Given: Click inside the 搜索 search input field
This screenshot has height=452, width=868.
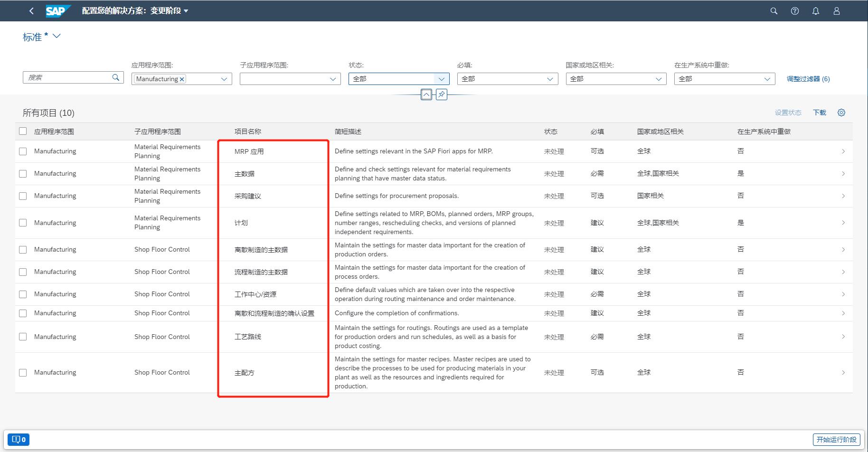Looking at the screenshot, I should pos(66,77).
